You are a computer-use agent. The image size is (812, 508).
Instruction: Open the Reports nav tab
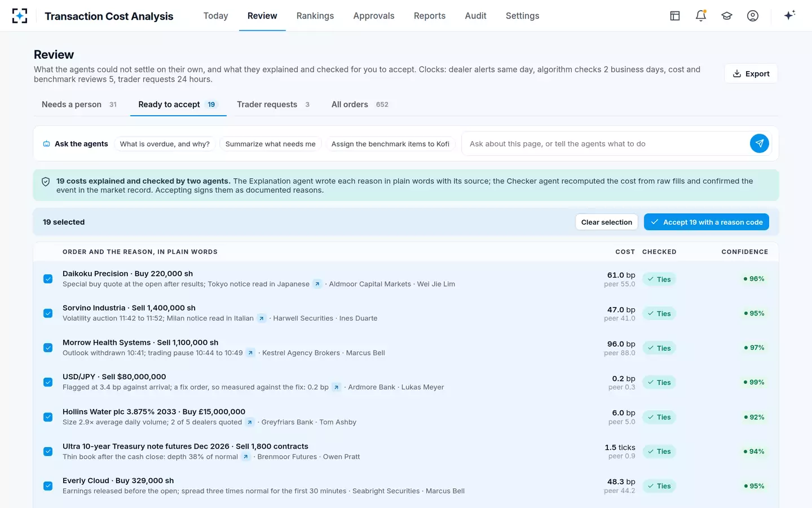click(x=430, y=16)
